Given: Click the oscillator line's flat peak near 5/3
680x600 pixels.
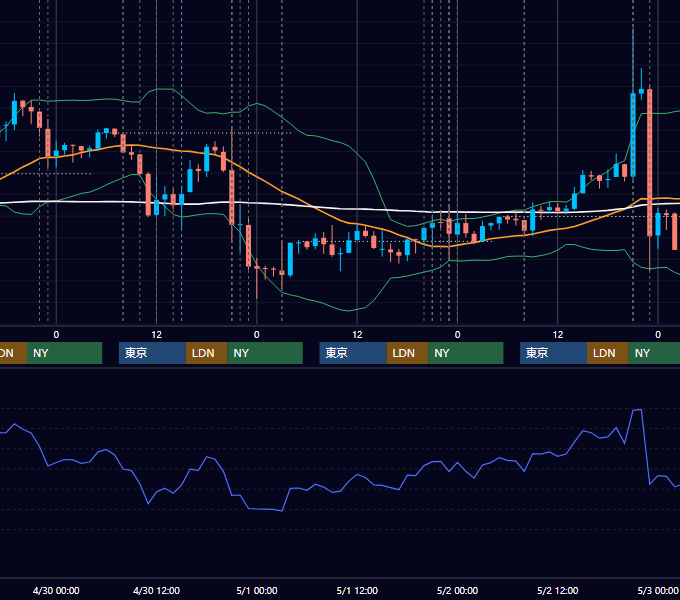Looking at the screenshot, I should click(x=637, y=410).
